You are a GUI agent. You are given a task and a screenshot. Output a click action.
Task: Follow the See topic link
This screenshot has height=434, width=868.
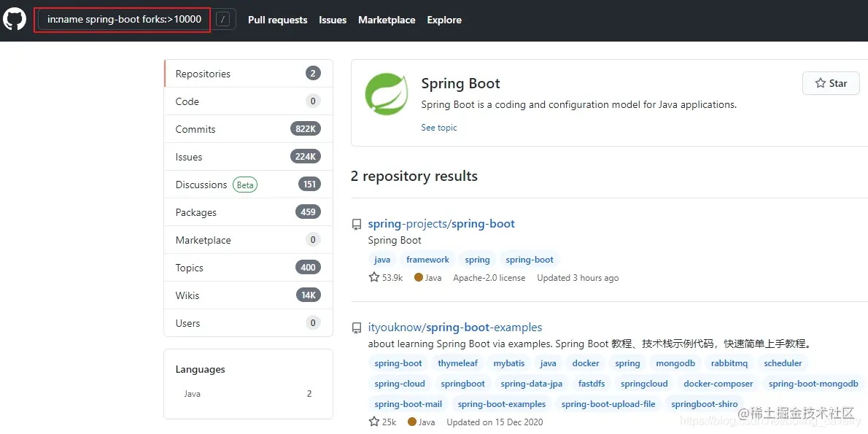[439, 128]
